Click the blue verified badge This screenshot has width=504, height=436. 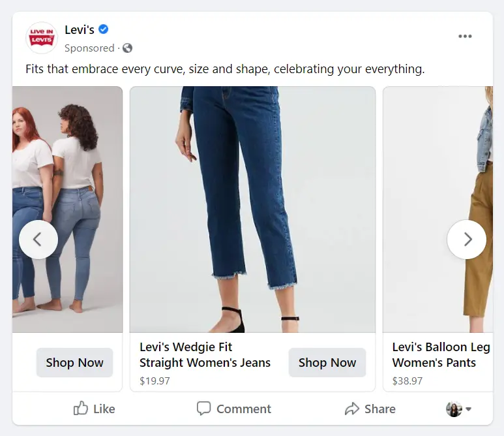[103, 29]
